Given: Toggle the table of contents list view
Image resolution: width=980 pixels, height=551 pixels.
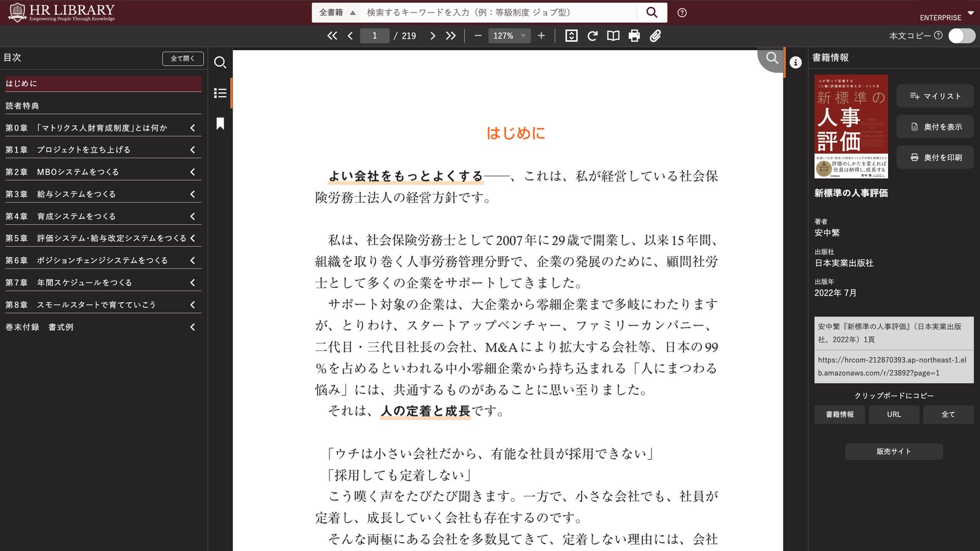Looking at the screenshot, I should point(220,93).
